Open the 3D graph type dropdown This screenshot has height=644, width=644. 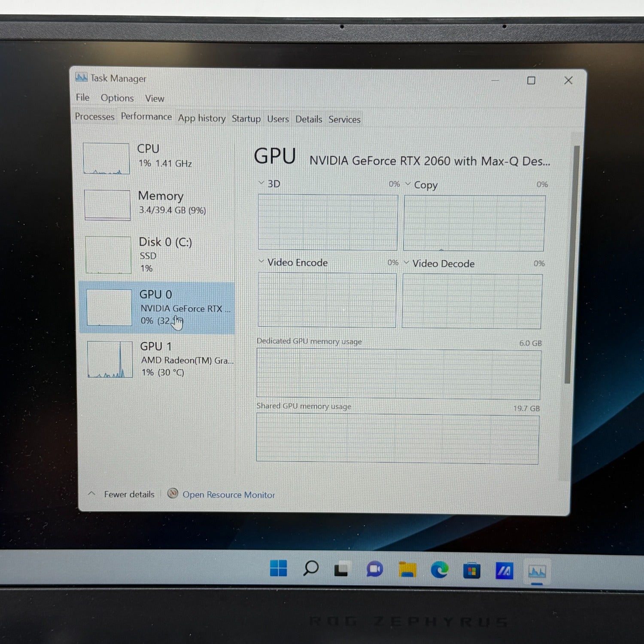click(261, 183)
